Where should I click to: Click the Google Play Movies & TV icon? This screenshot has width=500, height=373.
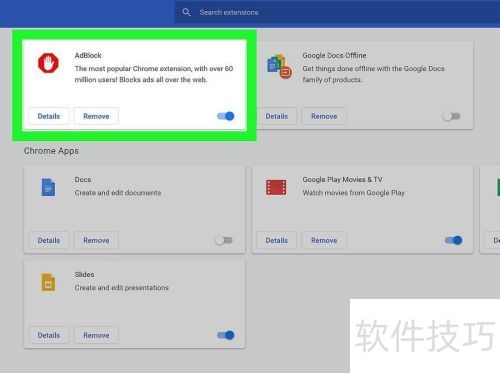pyautogui.click(x=276, y=187)
